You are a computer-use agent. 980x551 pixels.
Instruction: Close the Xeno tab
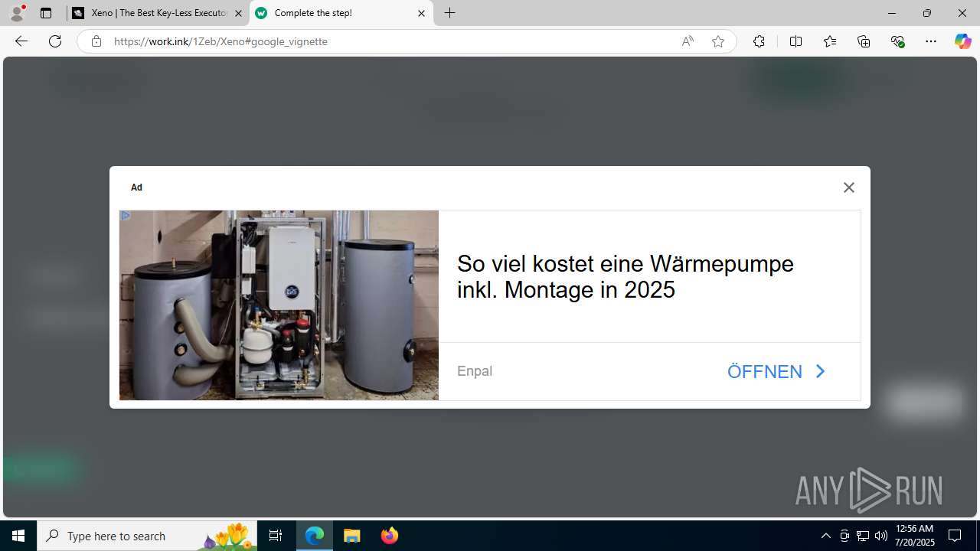[238, 13]
